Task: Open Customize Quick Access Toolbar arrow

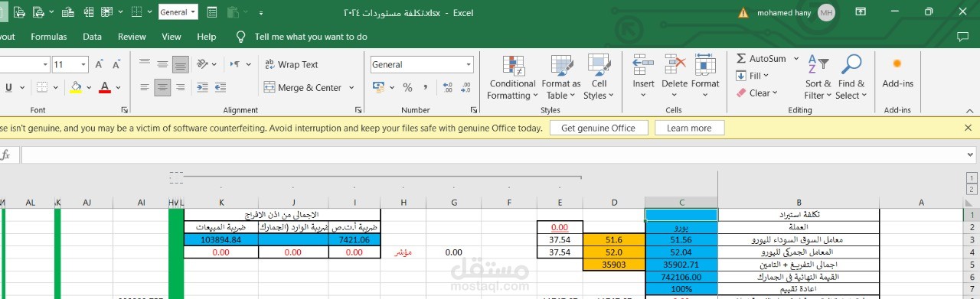Action: [261, 13]
